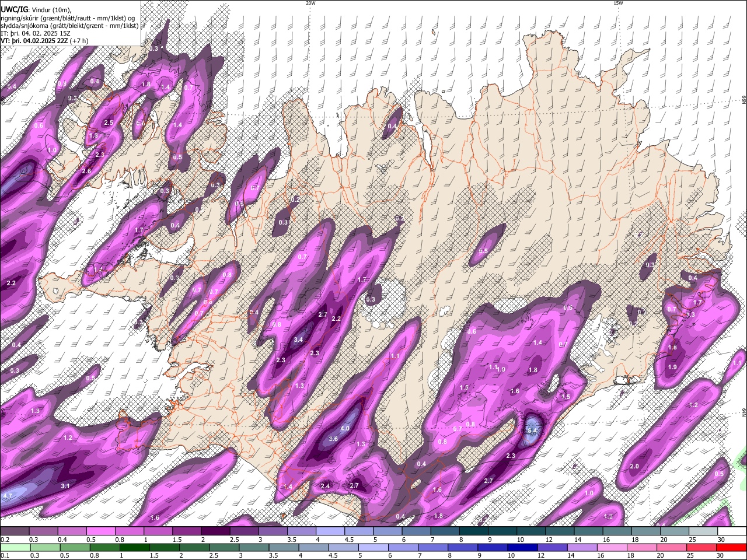Image resolution: width=747 pixels, height=560 pixels.
Task: Click the 4.7 precipitation value on the map
Action: pyautogui.click(x=8, y=495)
